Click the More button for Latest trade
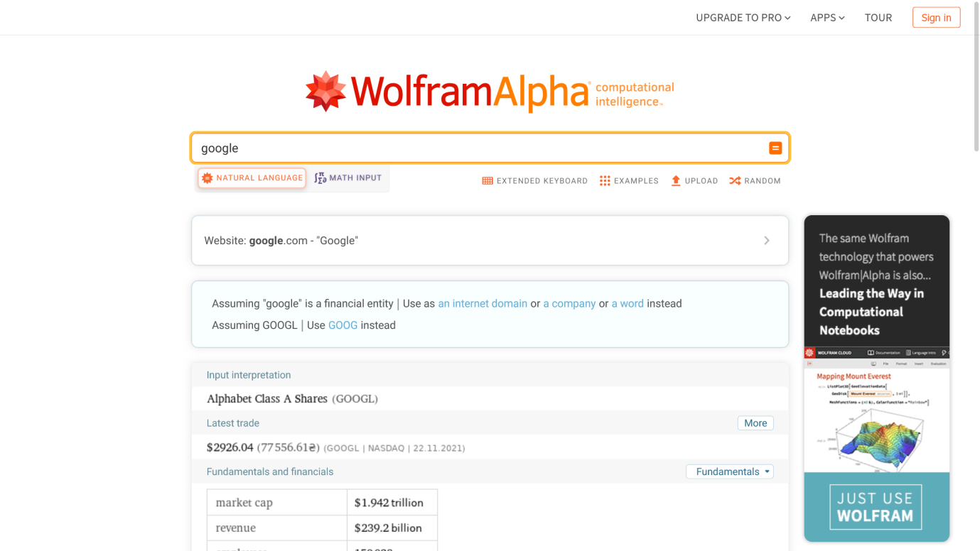980x551 pixels. (755, 423)
